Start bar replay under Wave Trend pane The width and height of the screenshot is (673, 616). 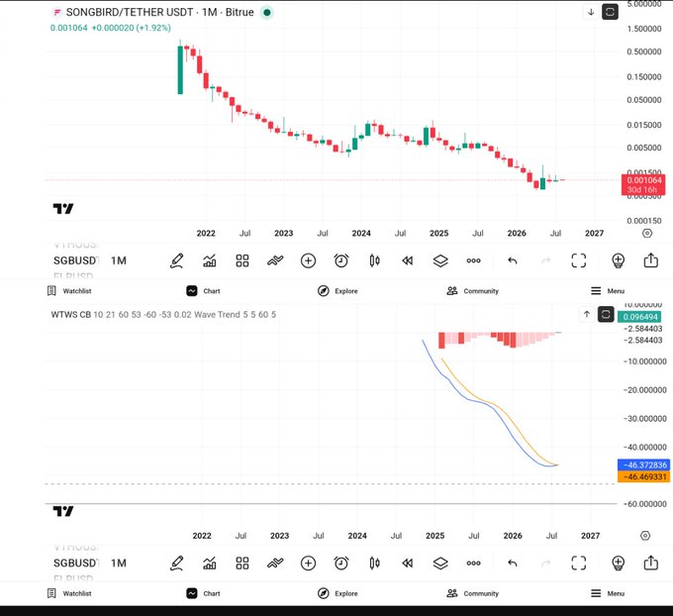click(408, 563)
